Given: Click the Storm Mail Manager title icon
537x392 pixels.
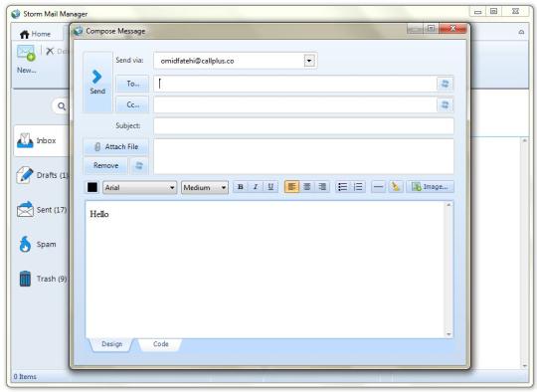Looking at the screenshot, I should point(15,14).
